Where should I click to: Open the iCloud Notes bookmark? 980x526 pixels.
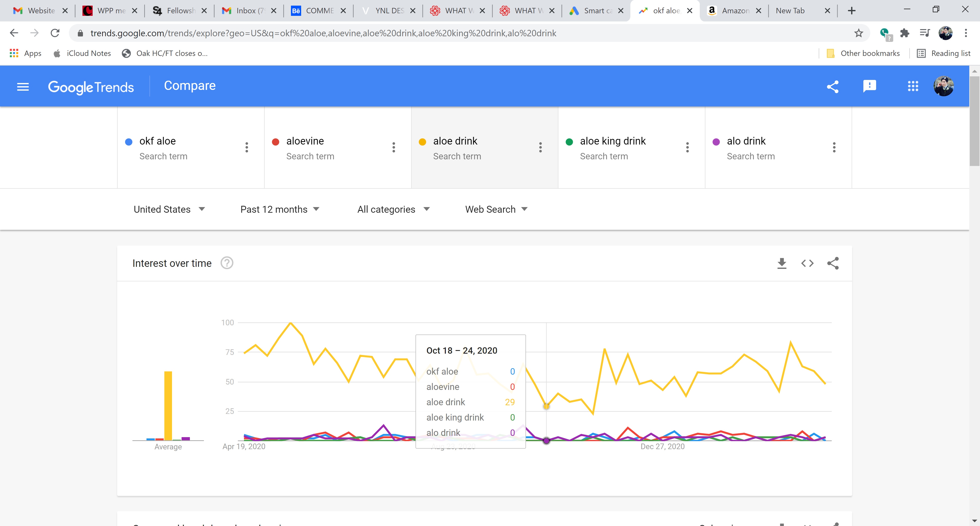[x=82, y=53]
